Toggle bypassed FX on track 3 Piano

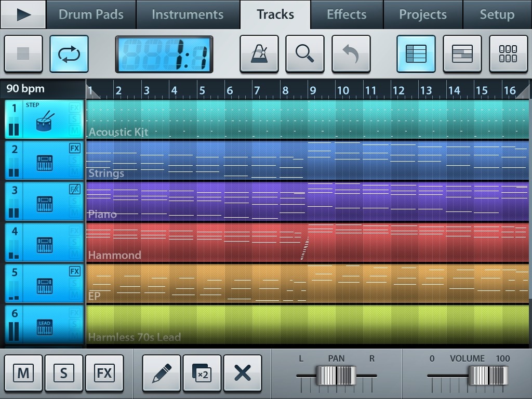pyautogui.click(x=75, y=189)
